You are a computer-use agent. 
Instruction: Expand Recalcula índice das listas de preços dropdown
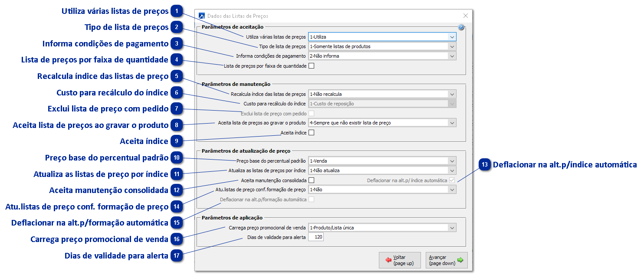click(x=452, y=94)
